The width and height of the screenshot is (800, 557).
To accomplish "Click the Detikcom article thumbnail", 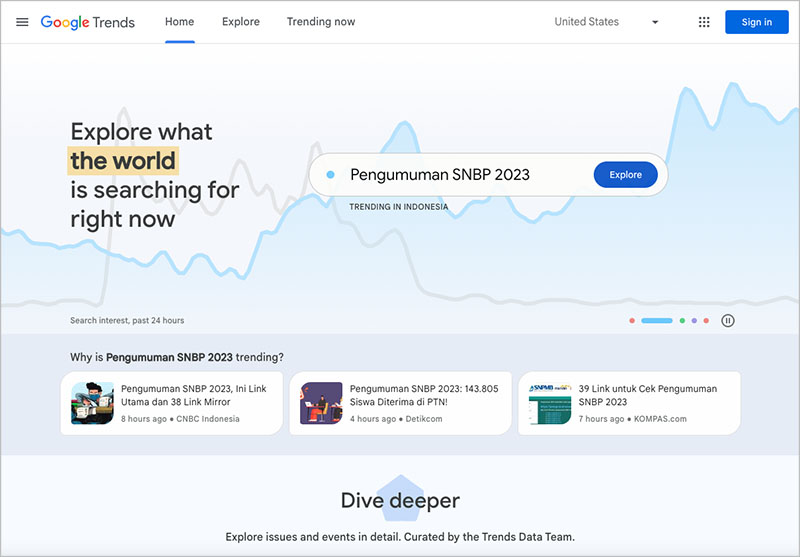I will point(321,403).
